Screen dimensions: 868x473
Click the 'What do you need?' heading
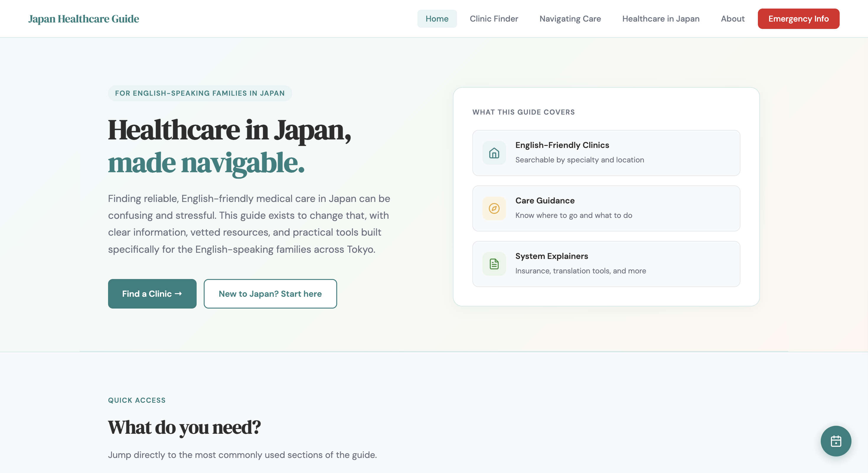pyautogui.click(x=184, y=427)
